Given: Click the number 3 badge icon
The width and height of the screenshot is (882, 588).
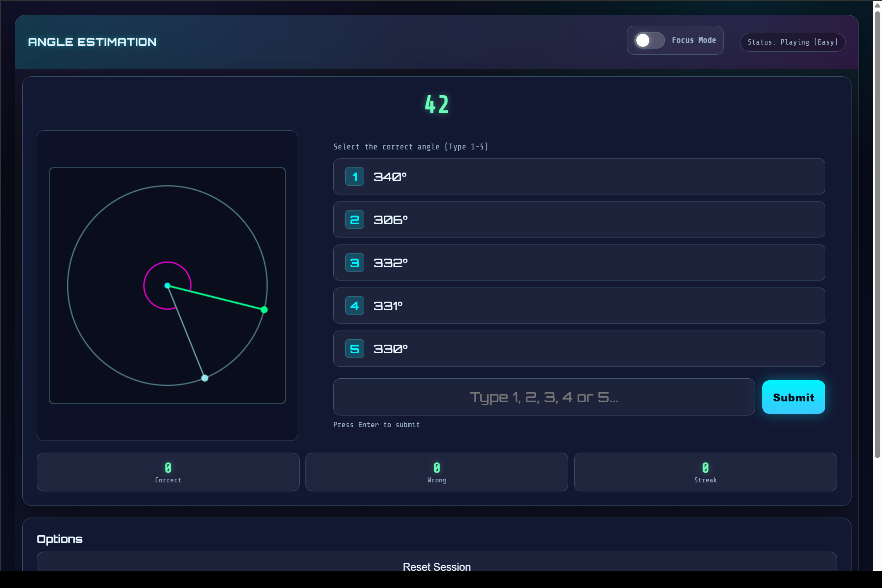Looking at the screenshot, I should click(354, 263).
